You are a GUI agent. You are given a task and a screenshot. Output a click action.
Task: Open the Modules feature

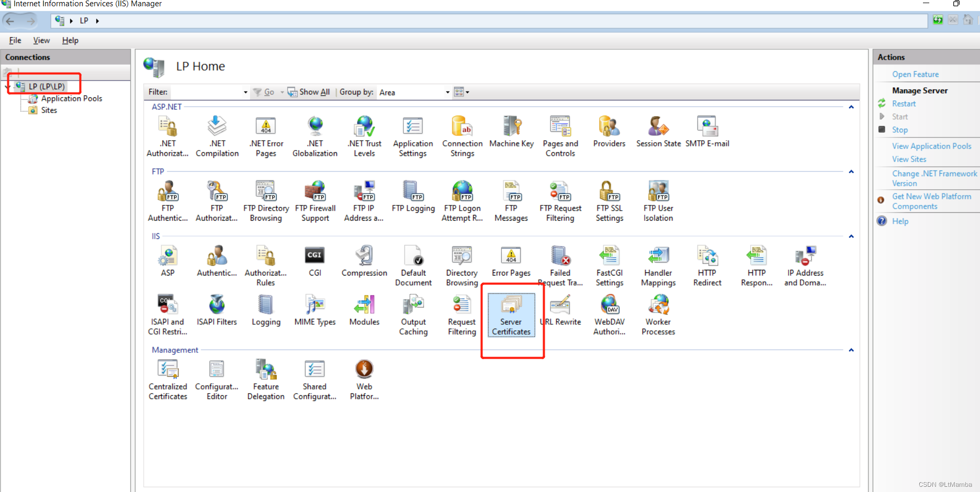[x=364, y=311]
